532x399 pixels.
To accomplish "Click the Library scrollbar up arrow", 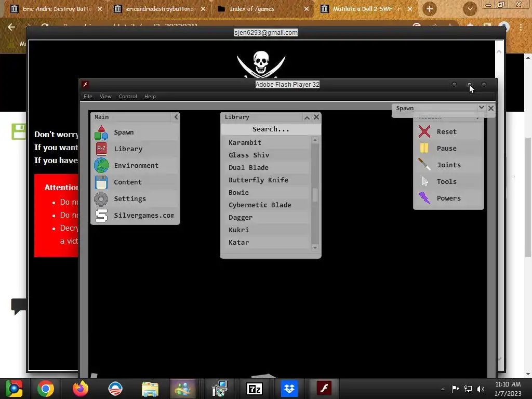I will (315, 140).
